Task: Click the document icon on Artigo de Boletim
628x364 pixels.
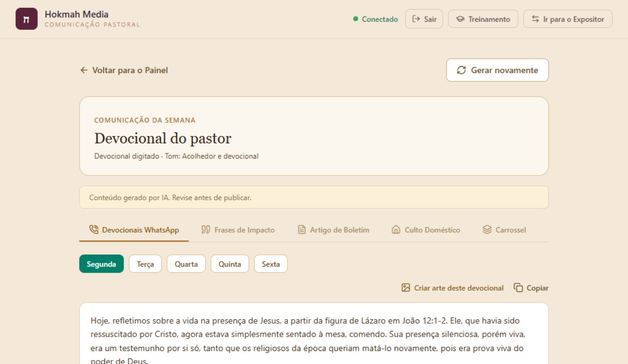Action: coord(301,230)
